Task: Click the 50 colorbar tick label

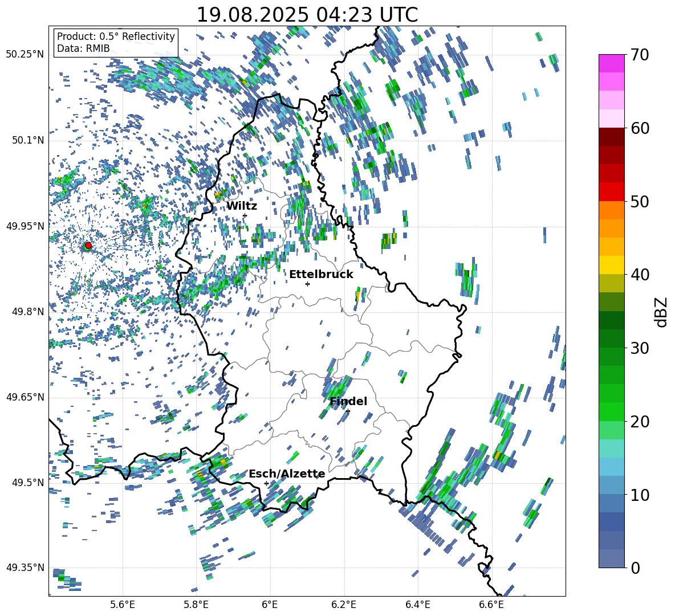Action: pos(640,201)
